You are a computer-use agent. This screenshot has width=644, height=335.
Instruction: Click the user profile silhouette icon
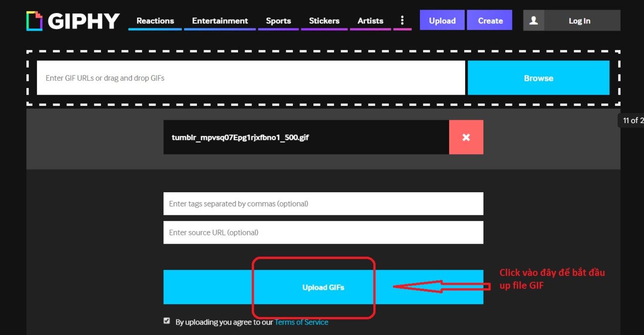point(533,21)
